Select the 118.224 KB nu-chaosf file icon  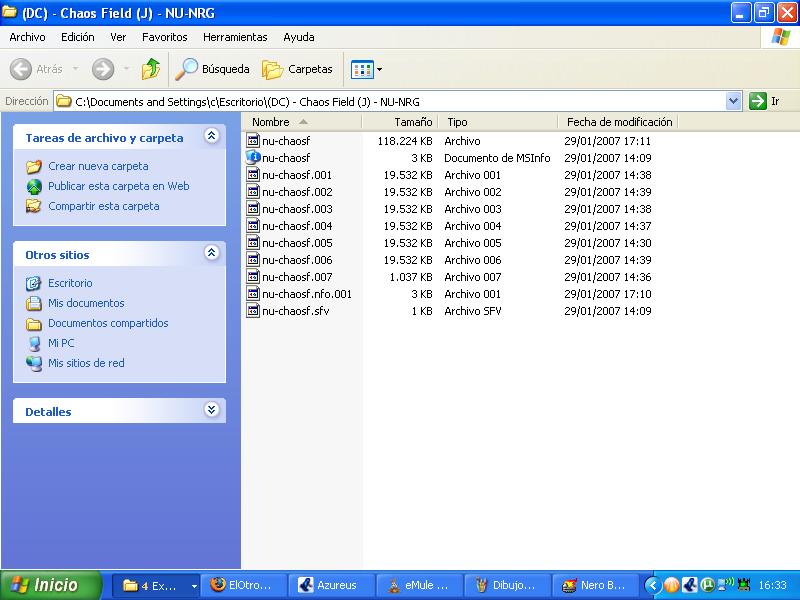tap(253, 140)
